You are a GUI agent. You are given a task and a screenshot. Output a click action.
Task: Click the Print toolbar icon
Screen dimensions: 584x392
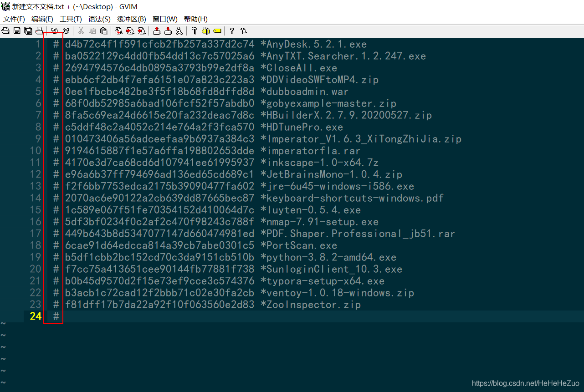pyautogui.click(x=39, y=31)
